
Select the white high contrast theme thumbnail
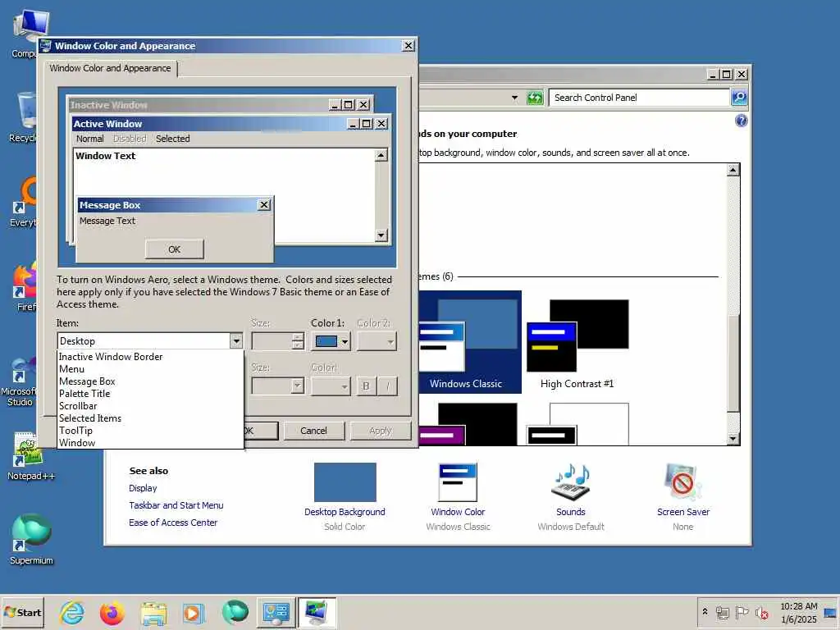tap(578, 424)
